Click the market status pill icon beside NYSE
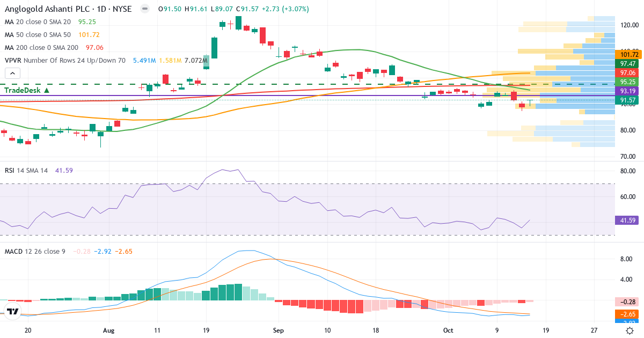The image size is (644, 338). click(x=144, y=9)
